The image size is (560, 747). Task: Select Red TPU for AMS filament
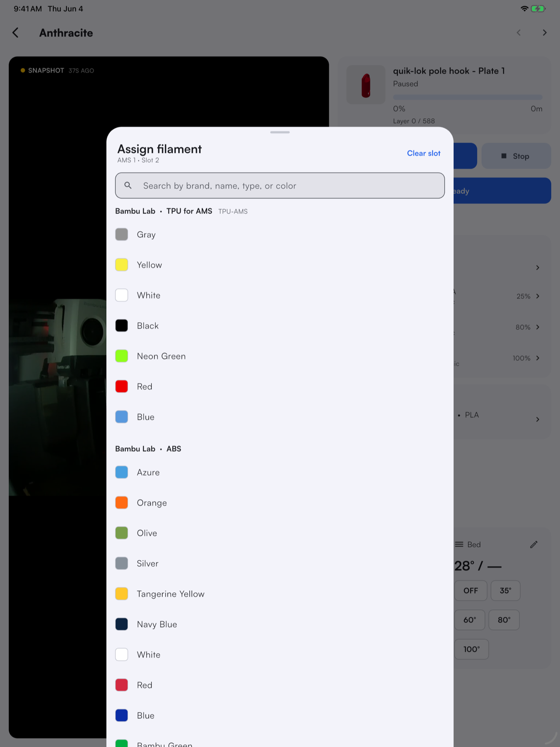tap(280, 387)
